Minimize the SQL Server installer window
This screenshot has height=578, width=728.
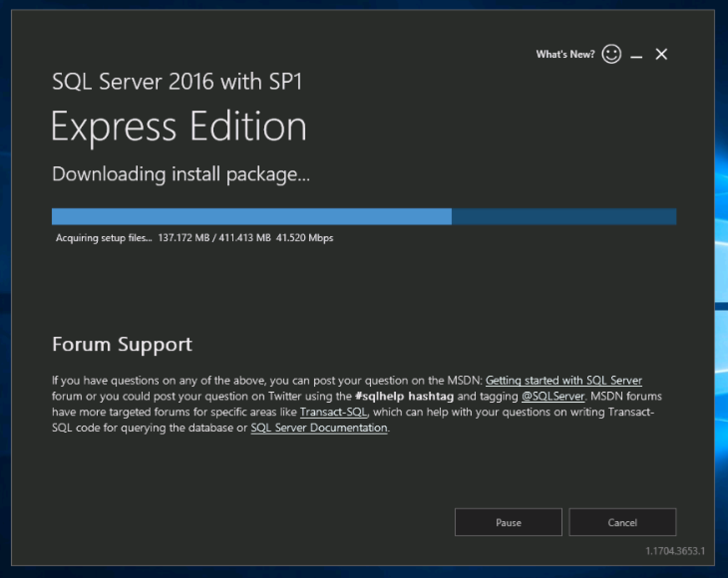pyautogui.click(x=636, y=55)
